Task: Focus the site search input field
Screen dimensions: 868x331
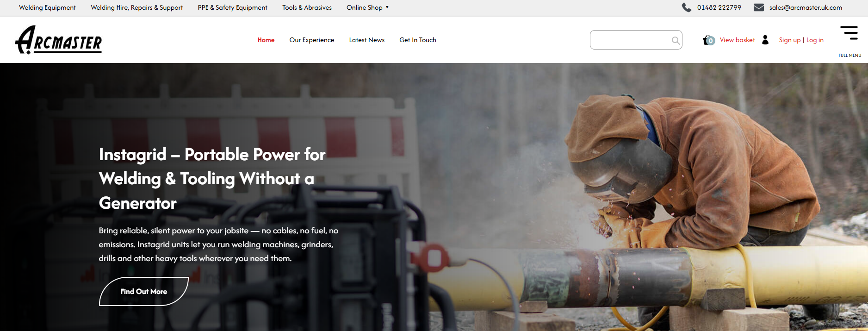Action: pos(629,40)
